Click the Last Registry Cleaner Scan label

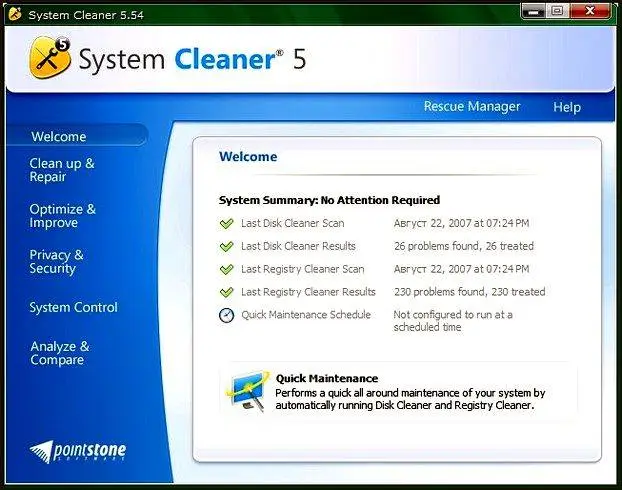click(x=303, y=269)
